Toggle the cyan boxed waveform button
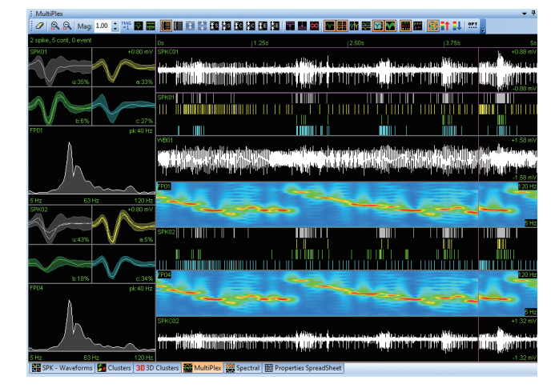This screenshot has width=559, height=392. [x=378, y=26]
